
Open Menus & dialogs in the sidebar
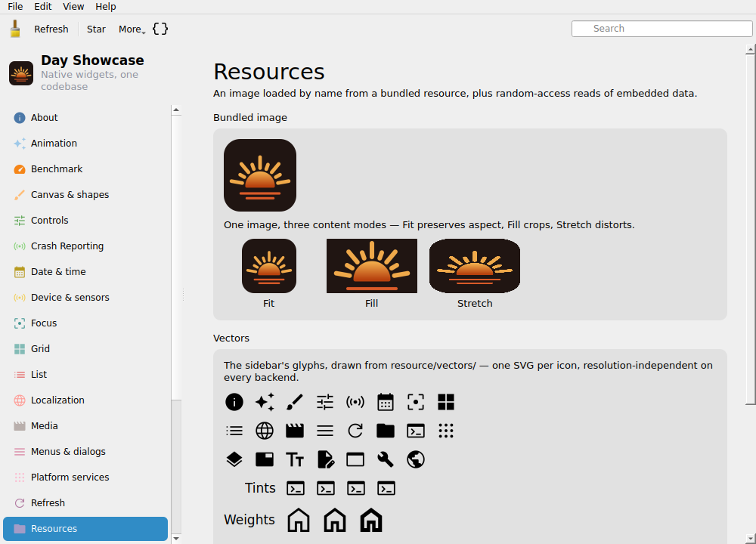(85, 452)
